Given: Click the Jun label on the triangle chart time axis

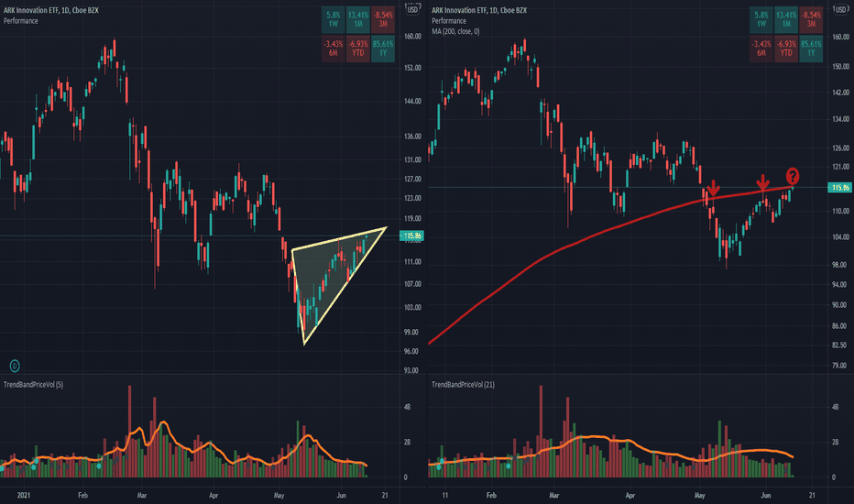Looking at the screenshot, I should click(x=341, y=495).
